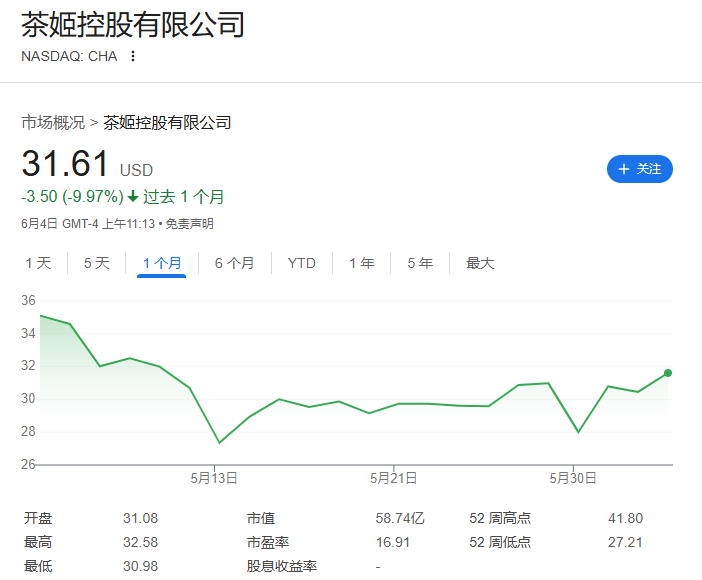Open the 市场概况 breadcrumb link

click(x=53, y=123)
